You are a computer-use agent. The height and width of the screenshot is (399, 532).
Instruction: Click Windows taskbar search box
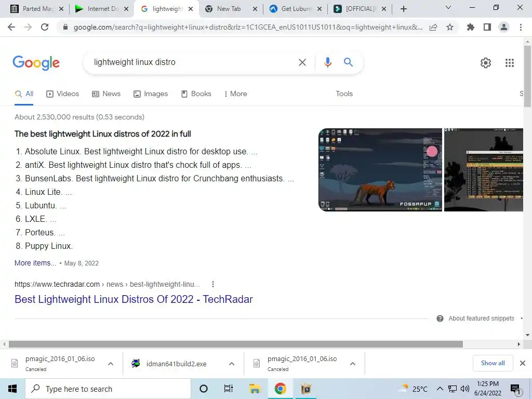coord(108,389)
